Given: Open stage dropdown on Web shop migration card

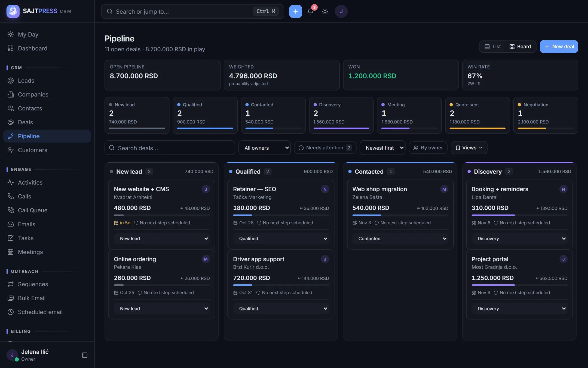Looking at the screenshot, I should [400, 239].
